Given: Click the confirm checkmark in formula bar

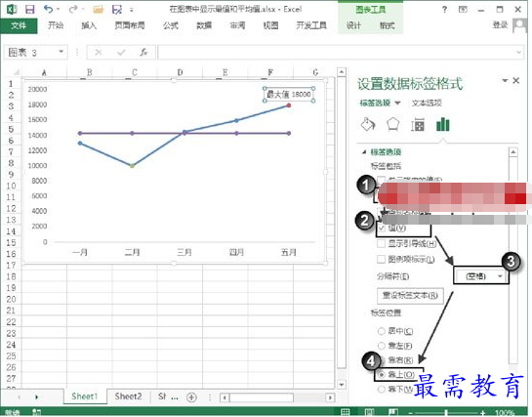Looking at the screenshot, I should pos(121,53).
